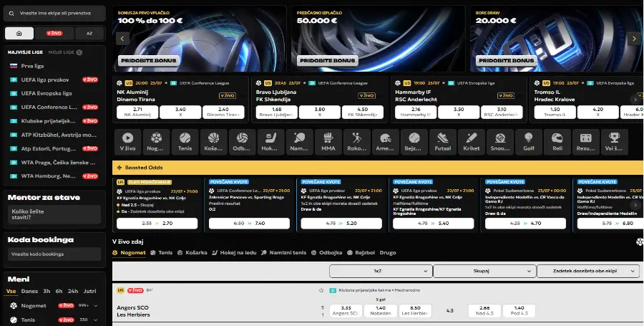644x326 pixels.
Task: Select boosted odds 7.40 button
Action: click(249, 224)
